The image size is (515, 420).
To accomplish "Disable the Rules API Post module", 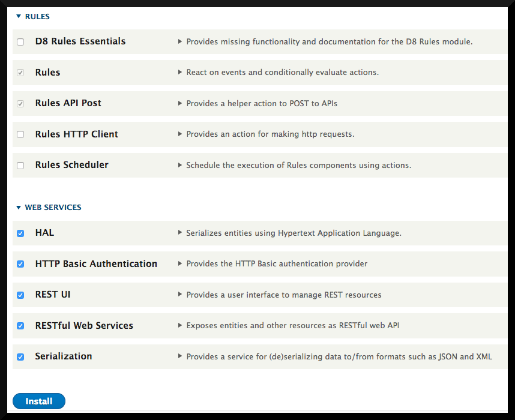I will tap(20, 103).
